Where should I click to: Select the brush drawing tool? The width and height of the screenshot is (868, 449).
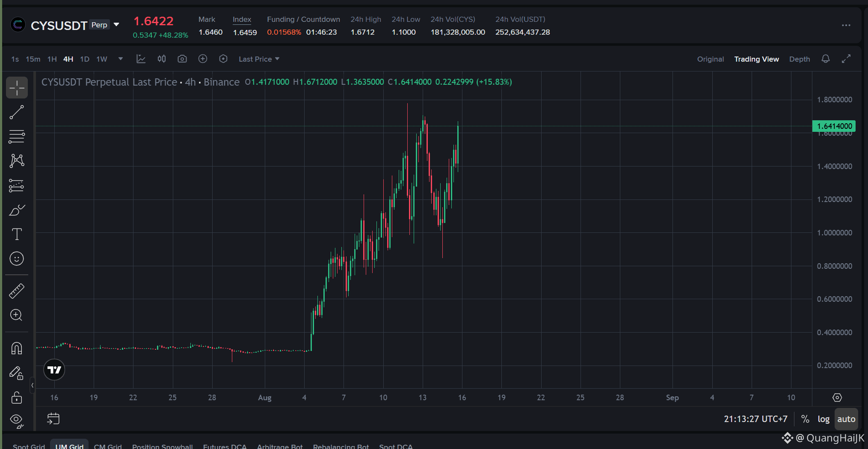tap(17, 210)
